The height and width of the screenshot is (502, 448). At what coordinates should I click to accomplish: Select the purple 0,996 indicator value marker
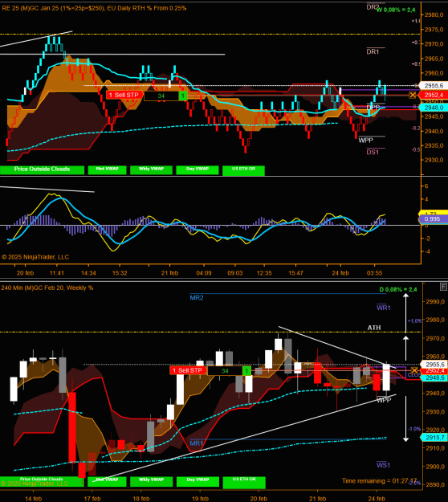click(x=433, y=219)
